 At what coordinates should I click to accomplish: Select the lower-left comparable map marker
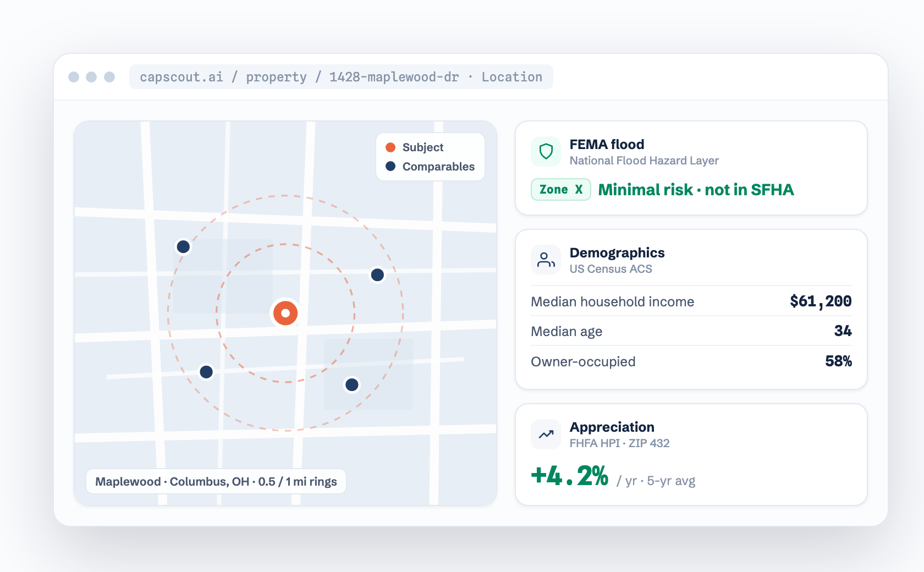(206, 372)
